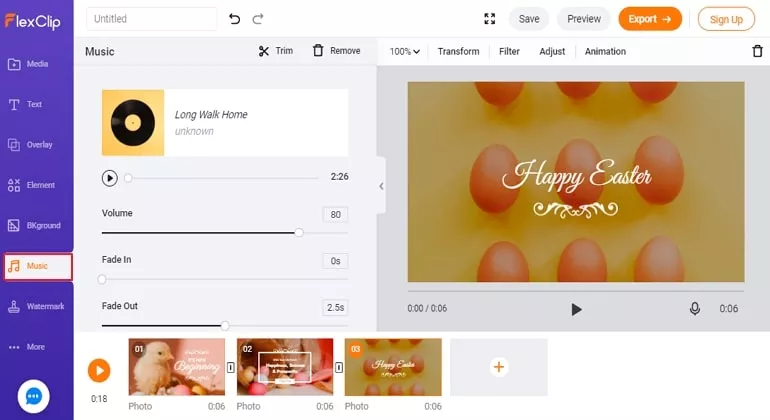Click the Export button

coord(650,19)
